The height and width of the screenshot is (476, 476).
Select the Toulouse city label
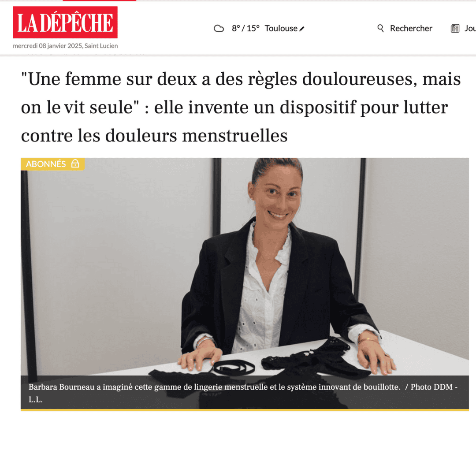[x=281, y=28]
